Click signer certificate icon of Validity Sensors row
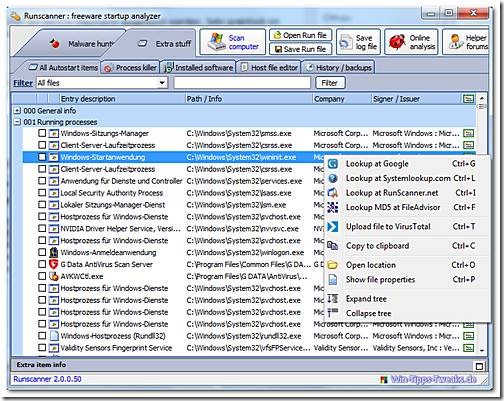The height and width of the screenshot is (401, 504). 469,348
